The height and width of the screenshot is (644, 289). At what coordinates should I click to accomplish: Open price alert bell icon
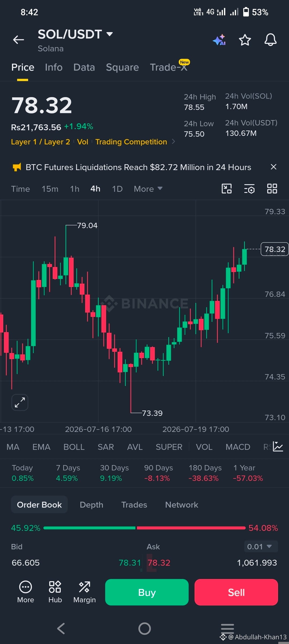click(270, 40)
